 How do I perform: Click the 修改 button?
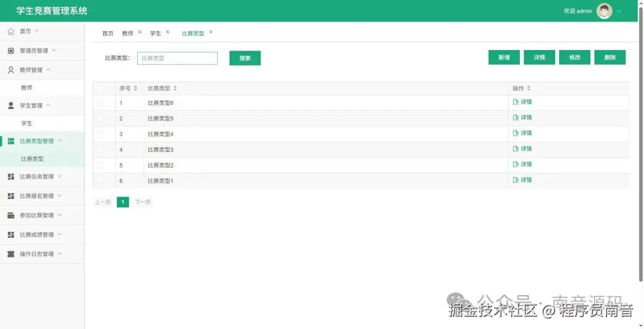coord(575,57)
